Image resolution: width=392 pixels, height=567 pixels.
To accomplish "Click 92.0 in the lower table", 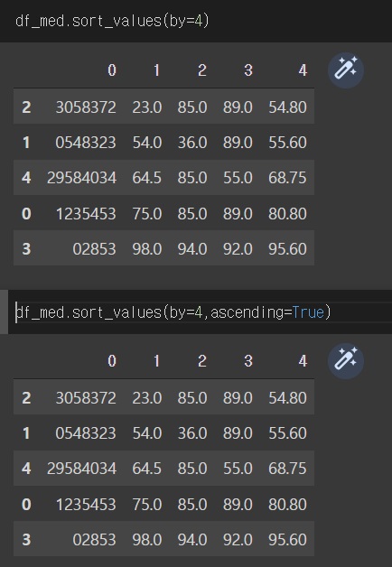I will click(238, 540).
